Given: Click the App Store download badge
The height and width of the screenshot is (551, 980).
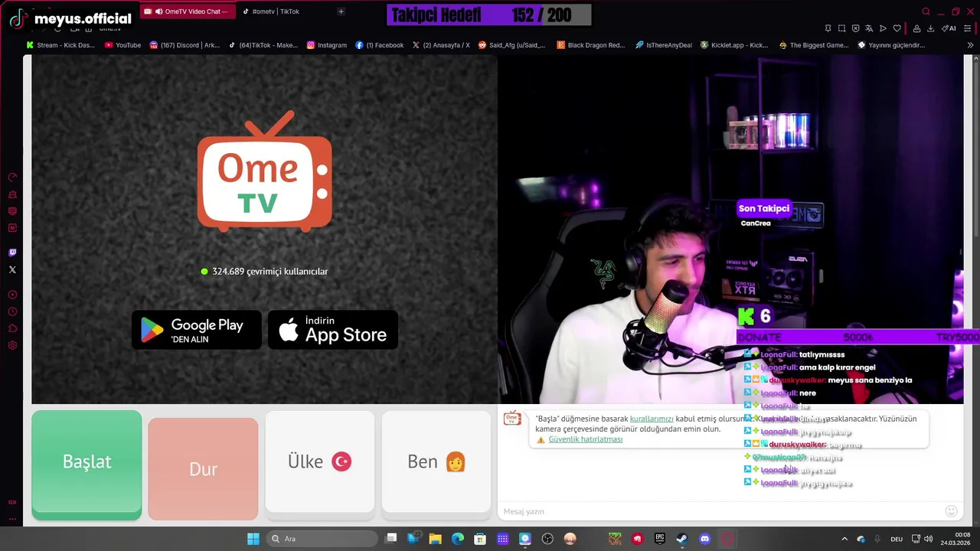Looking at the screenshot, I should point(333,330).
